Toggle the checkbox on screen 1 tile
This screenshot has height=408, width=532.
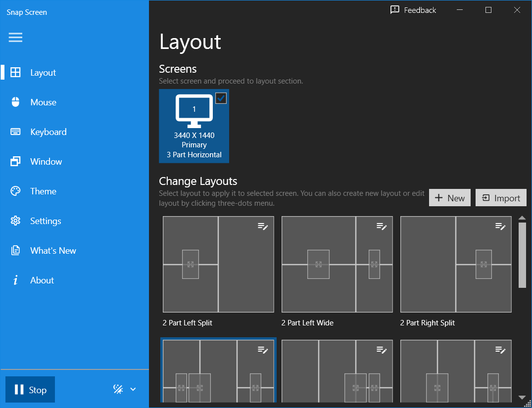point(221,98)
